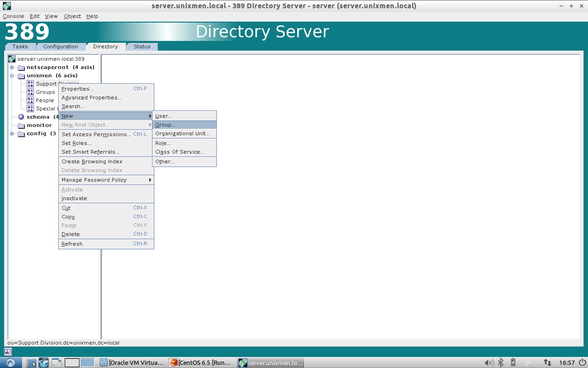Click the power lightning tray icon
The width and height of the screenshot is (588, 368).
527,362
